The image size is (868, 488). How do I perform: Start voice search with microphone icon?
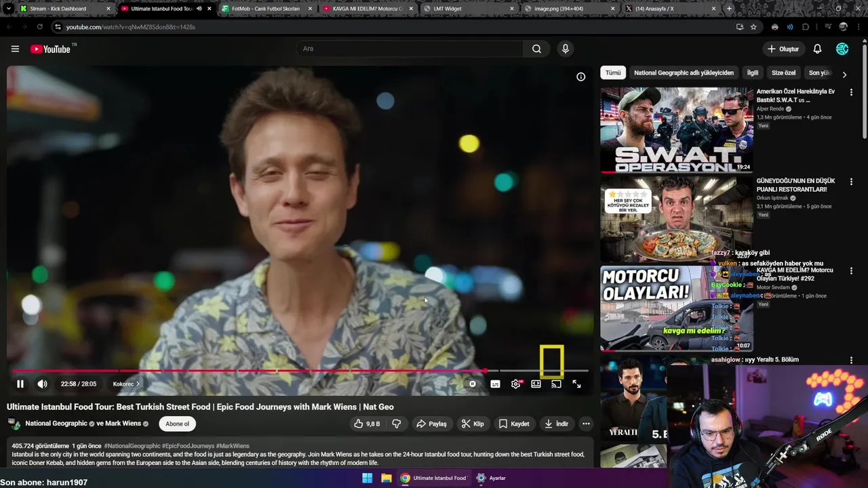coord(566,49)
